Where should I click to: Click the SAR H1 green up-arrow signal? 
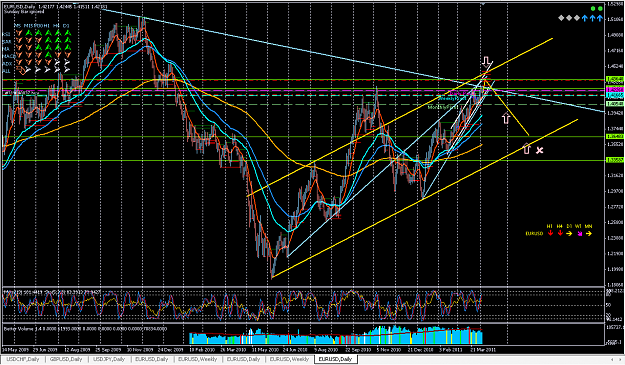[48, 41]
